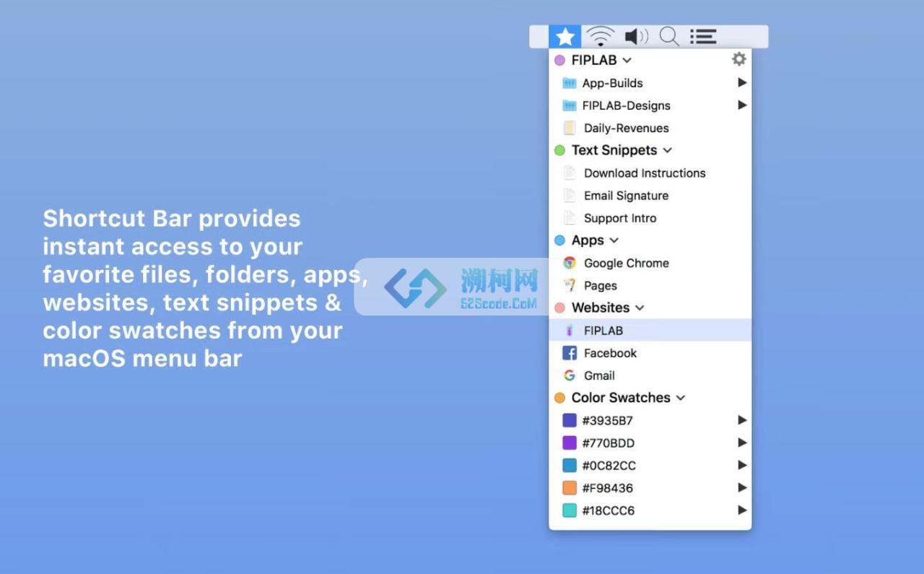Click green dot beside Text Snippets
Screen dimensions: 924x574
(559, 150)
